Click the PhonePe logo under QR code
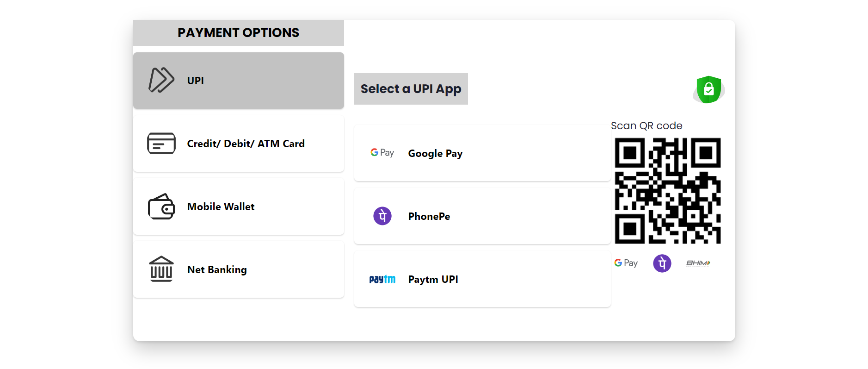 tap(662, 263)
